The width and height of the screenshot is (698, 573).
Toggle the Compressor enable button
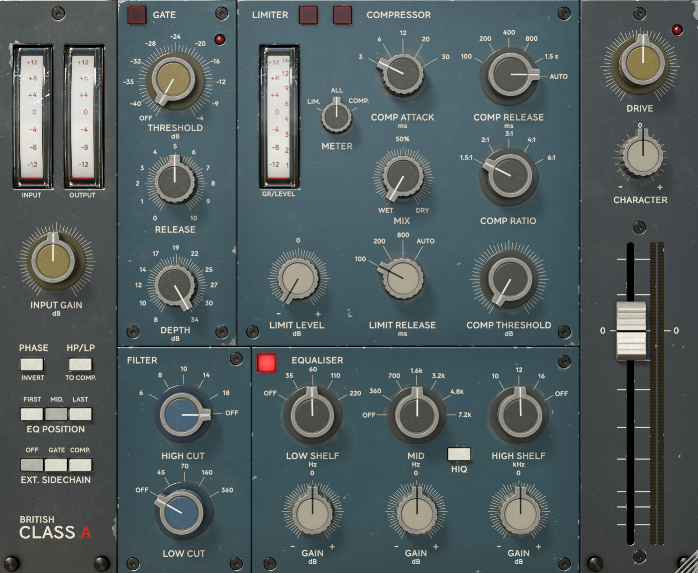(x=342, y=15)
